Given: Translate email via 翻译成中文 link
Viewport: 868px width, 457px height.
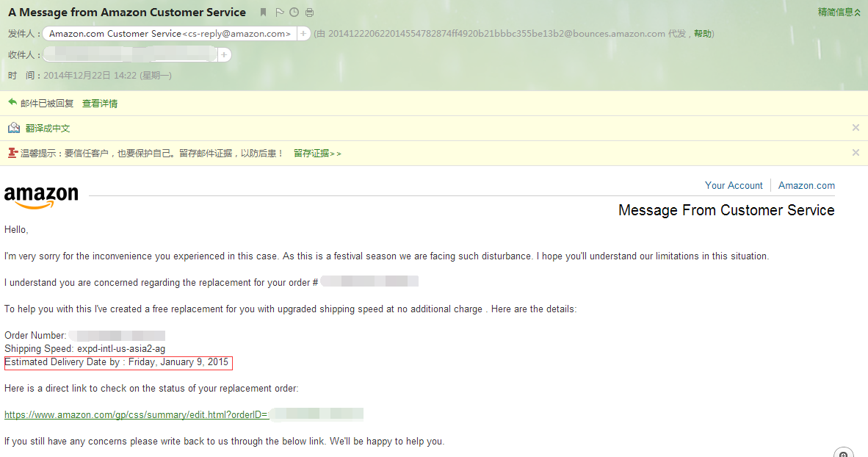Looking at the screenshot, I should tap(48, 129).
